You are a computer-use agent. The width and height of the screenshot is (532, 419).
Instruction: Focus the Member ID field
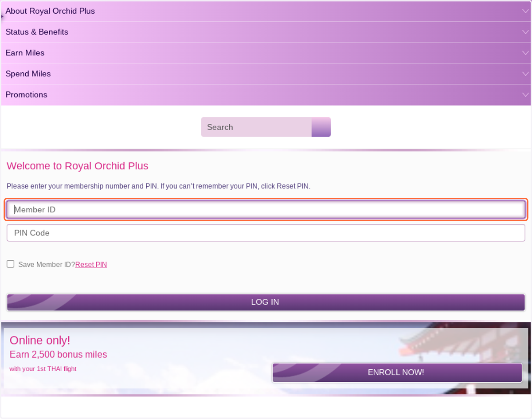[266, 210]
